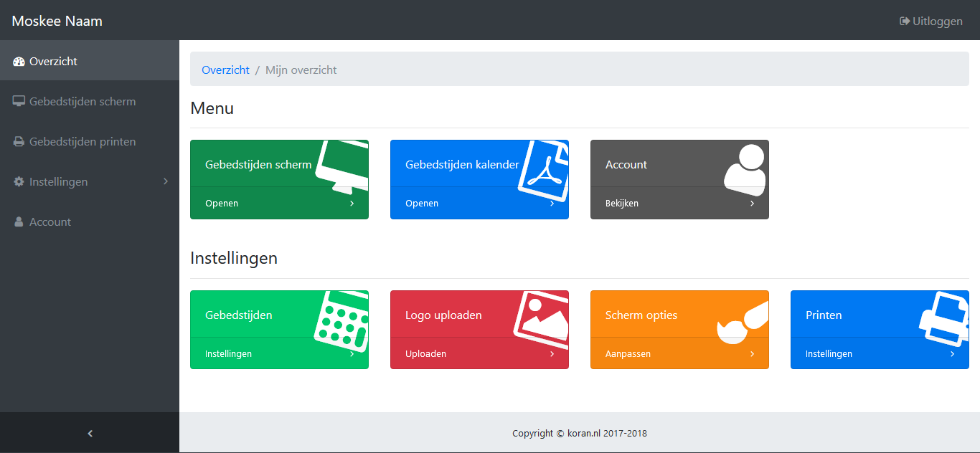Log out using the Uitloggen link
The width and height of the screenshot is (980, 453).
pos(931,22)
